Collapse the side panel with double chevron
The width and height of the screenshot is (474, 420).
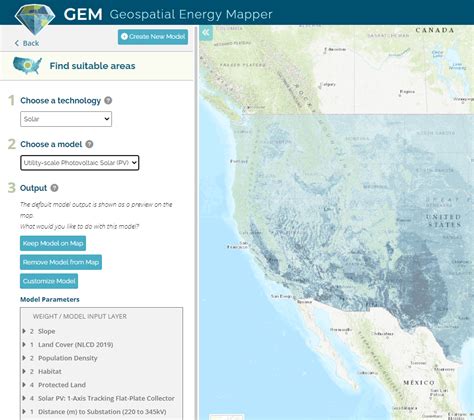tap(206, 33)
